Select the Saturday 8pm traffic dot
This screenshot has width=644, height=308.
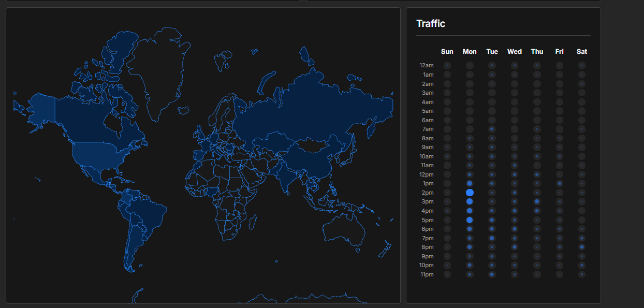click(582, 247)
